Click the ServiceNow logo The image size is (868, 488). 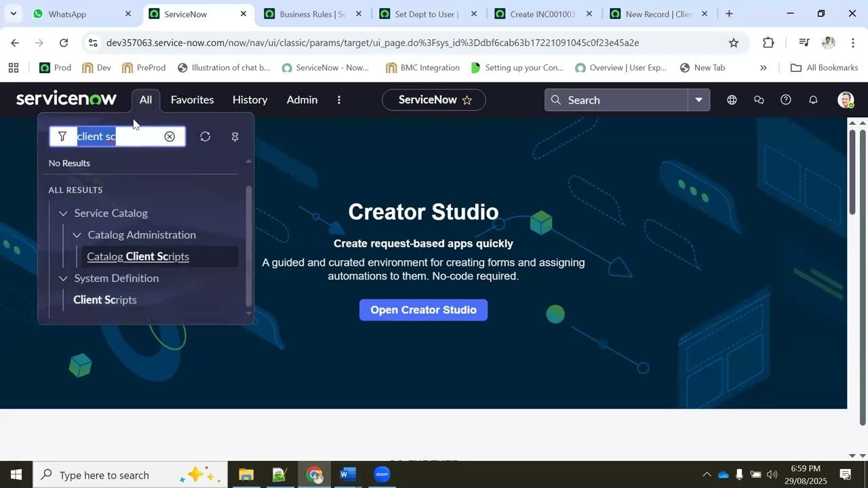(x=66, y=99)
